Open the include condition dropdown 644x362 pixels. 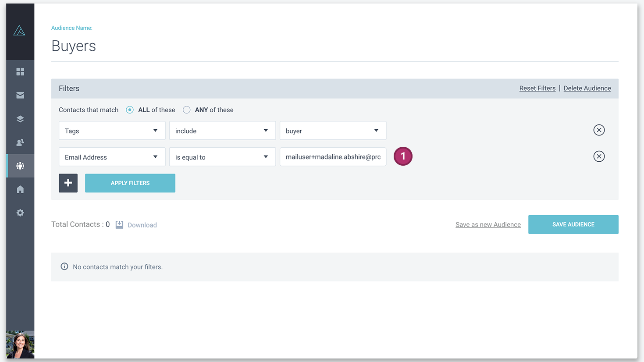click(x=222, y=131)
